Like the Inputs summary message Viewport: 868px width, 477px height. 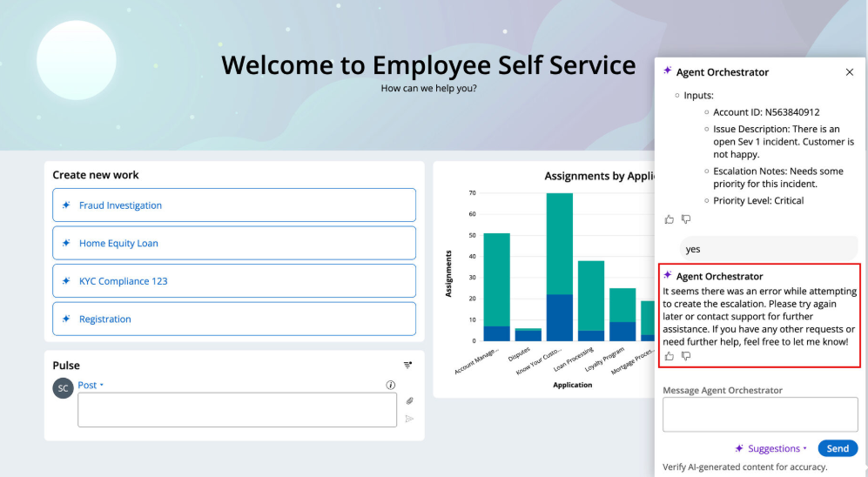[x=670, y=219]
